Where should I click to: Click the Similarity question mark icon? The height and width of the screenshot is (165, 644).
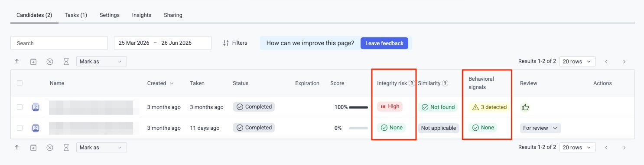pos(445,83)
